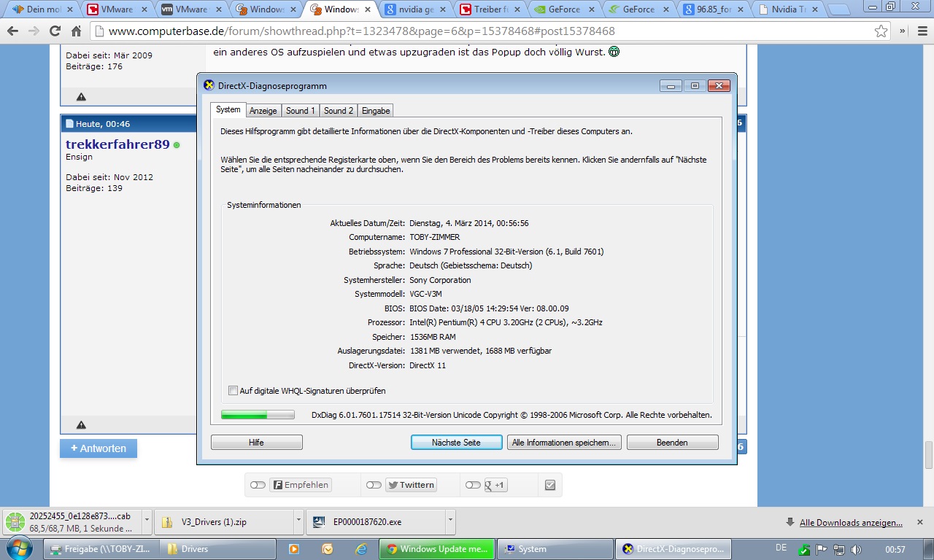Open the EP0000187620.exe download item
The width and height of the screenshot is (934, 560).
(375, 522)
